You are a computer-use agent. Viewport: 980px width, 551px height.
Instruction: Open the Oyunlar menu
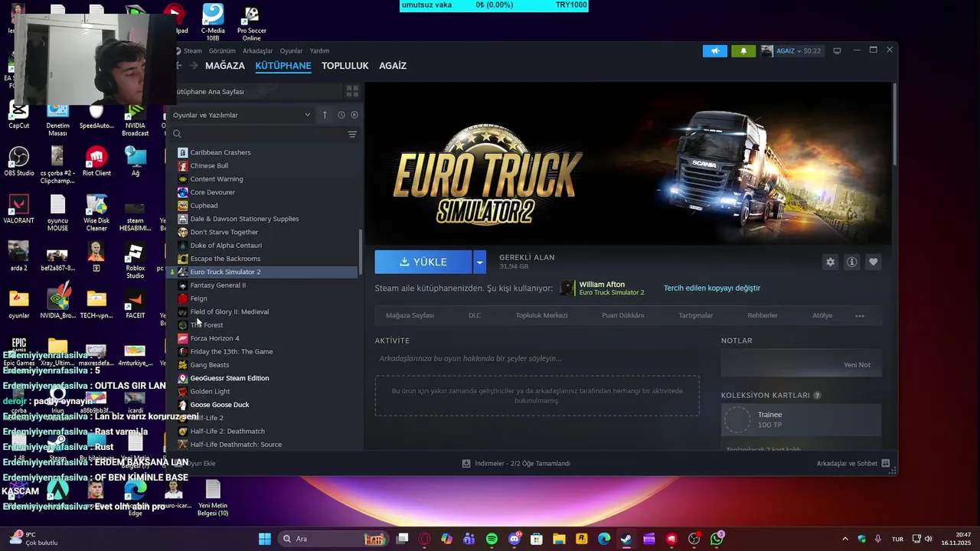click(x=291, y=51)
